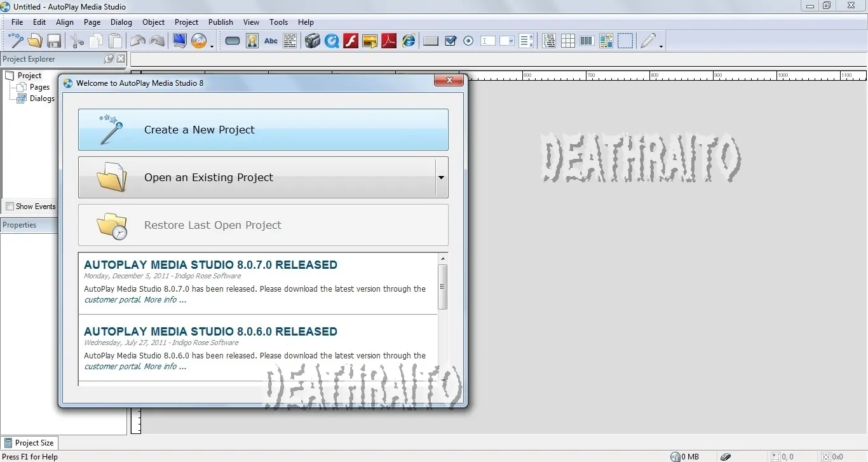Open a project with the toolbar folder icon
The image size is (868, 462).
pyautogui.click(x=35, y=41)
